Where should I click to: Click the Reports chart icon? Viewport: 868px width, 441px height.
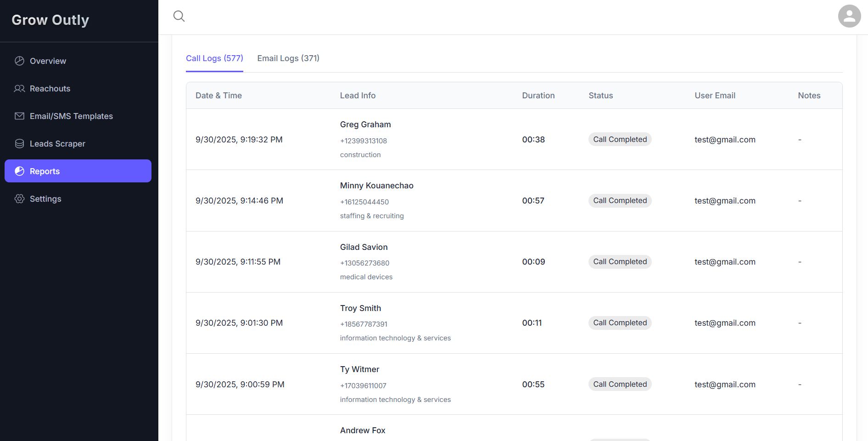(19, 171)
